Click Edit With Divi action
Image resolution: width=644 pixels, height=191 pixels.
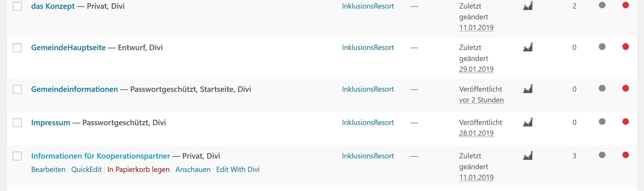click(x=238, y=169)
